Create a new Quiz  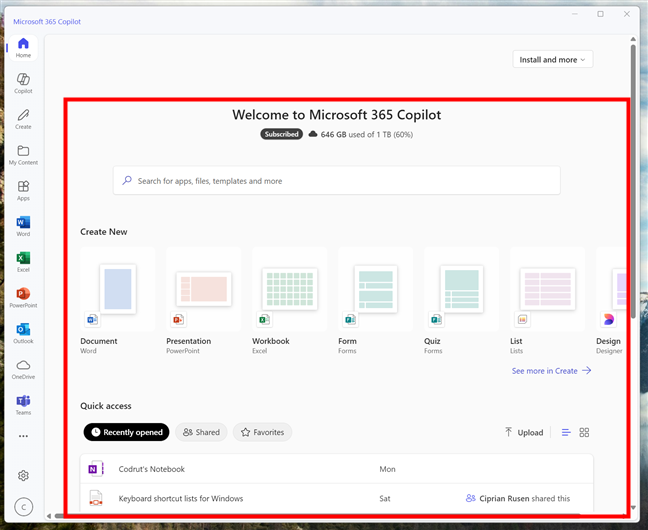(x=462, y=301)
